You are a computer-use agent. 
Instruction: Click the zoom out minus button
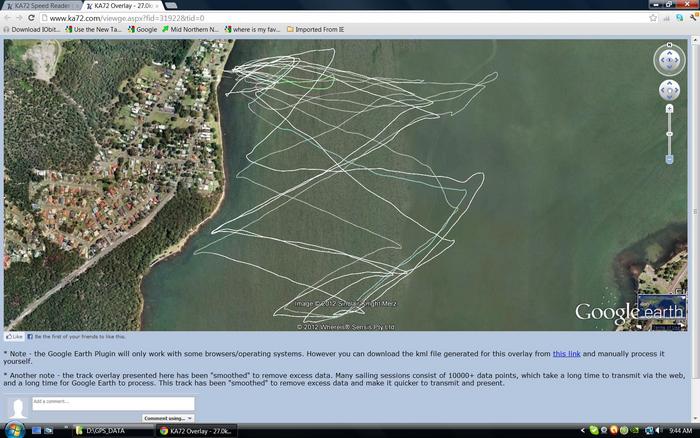(x=670, y=159)
